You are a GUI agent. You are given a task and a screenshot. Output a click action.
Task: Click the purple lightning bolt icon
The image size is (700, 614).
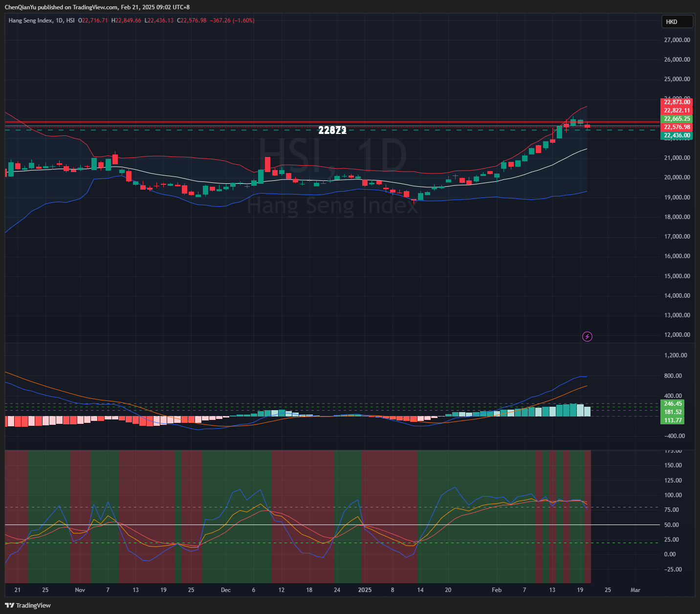coord(588,336)
